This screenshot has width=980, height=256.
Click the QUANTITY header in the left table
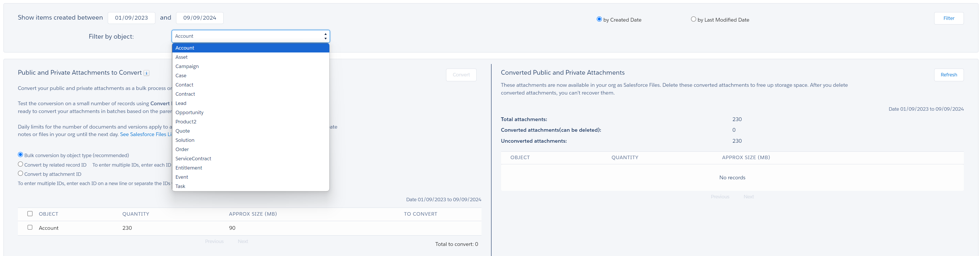click(x=136, y=214)
